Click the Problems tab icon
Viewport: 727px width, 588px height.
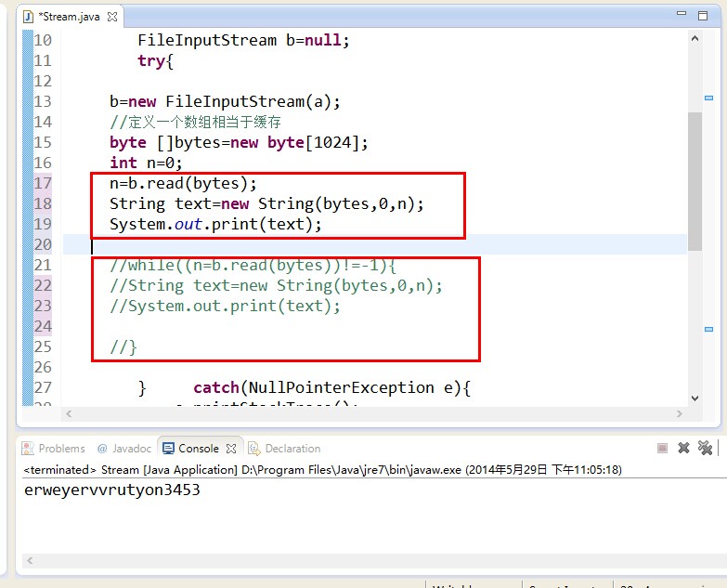point(28,449)
